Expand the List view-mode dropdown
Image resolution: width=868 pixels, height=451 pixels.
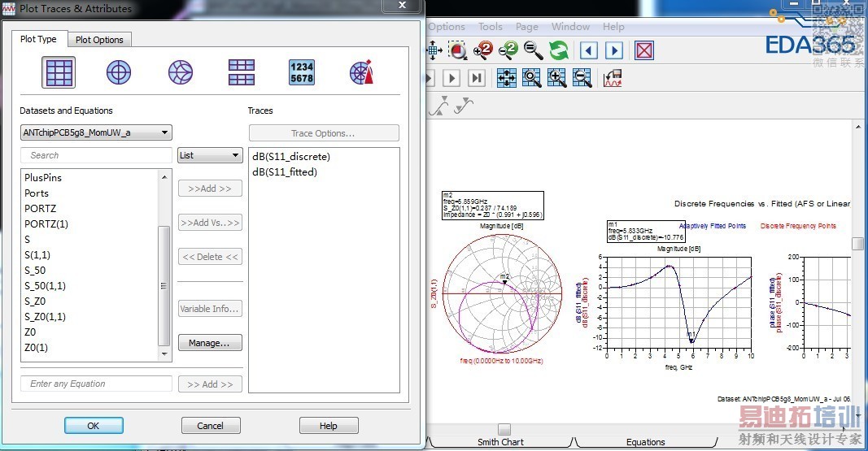pyautogui.click(x=210, y=155)
